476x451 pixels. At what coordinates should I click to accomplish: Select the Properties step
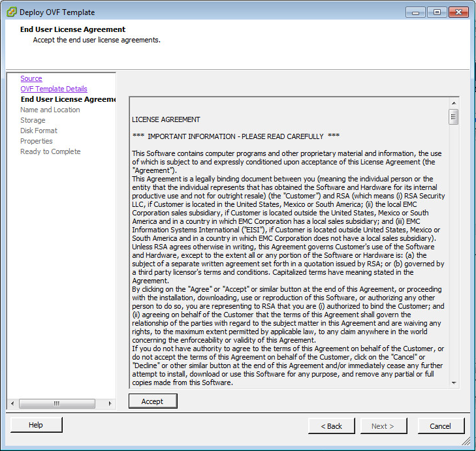37,141
